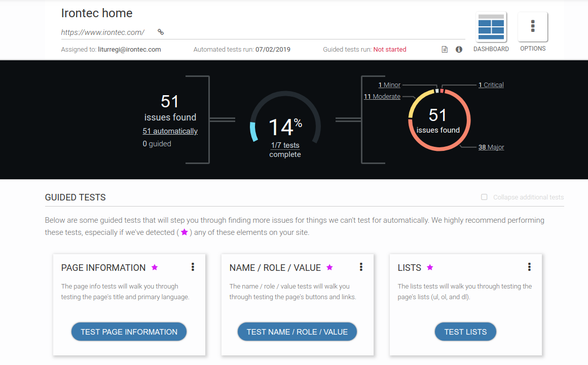Click the link icon next to URL
588x365 pixels.
click(161, 32)
